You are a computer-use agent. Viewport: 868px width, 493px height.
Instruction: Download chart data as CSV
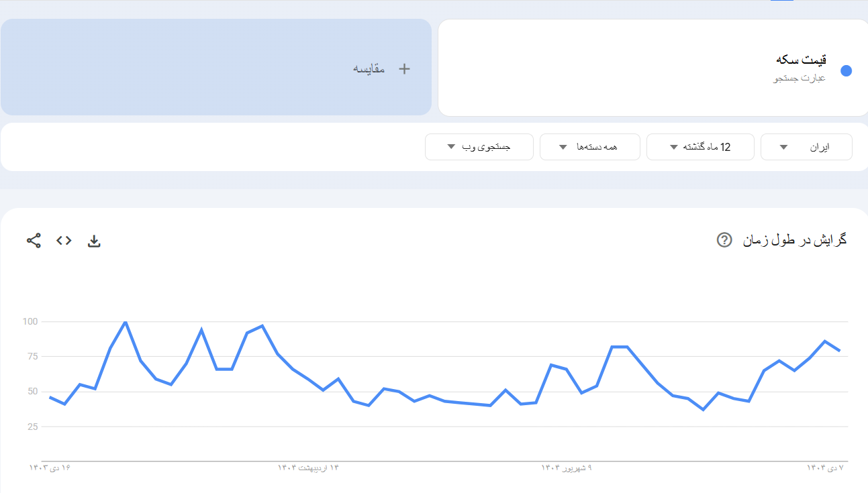(94, 241)
